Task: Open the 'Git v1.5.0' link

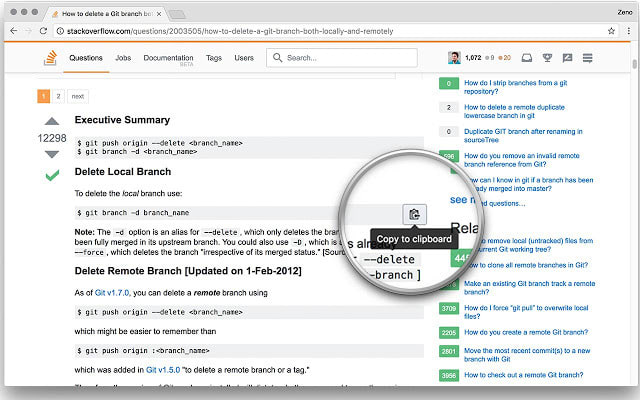Action: point(163,370)
